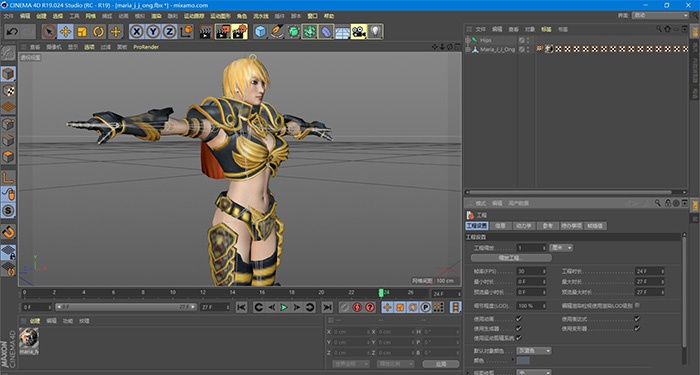Toggle 使用表达式 (Use Expressions) checkbox
700x375 pixels.
[x=637, y=319]
